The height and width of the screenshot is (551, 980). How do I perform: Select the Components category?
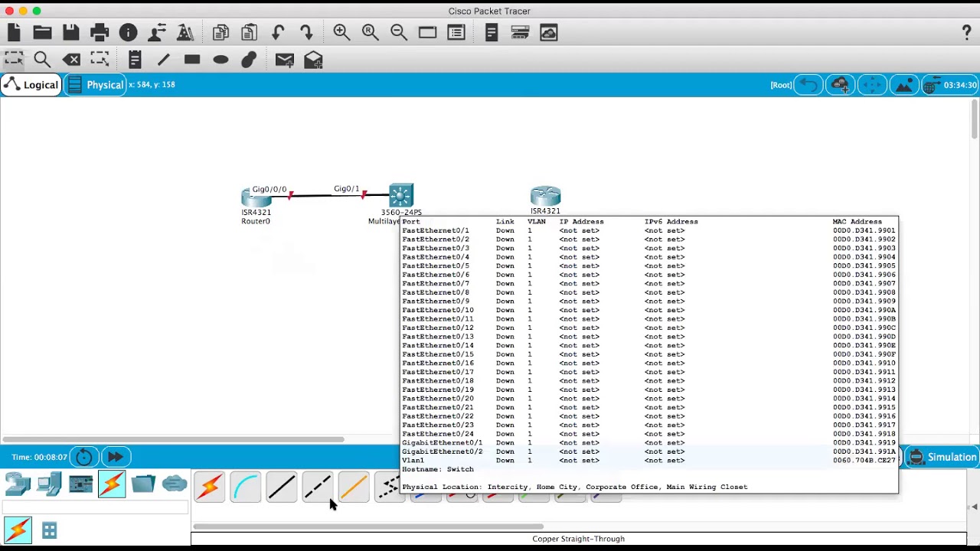(80, 484)
